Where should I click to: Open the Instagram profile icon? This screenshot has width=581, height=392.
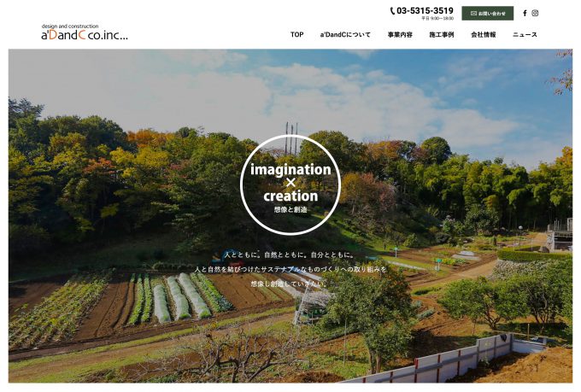point(535,13)
